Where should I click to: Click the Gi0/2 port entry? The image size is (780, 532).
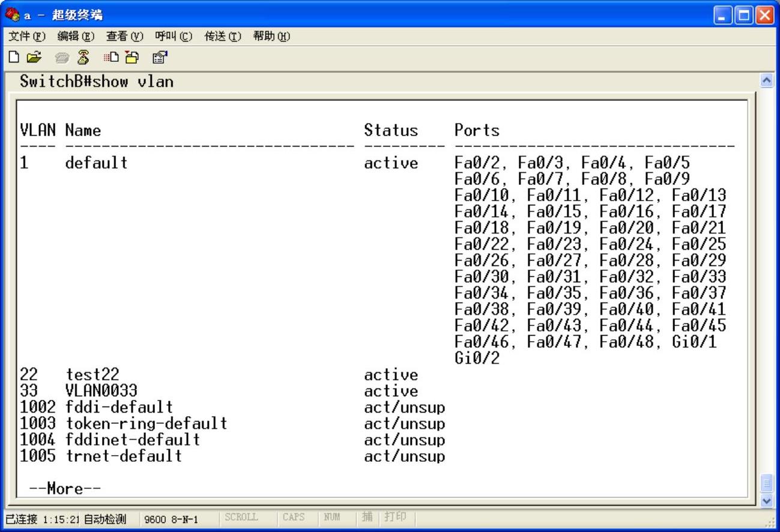pos(477,358)
